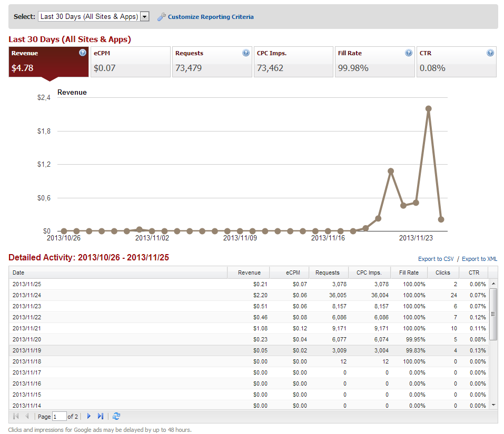This screenshot has width=504, height=434.
Task: Click the help icon on CTR tile
Action: 490,53
